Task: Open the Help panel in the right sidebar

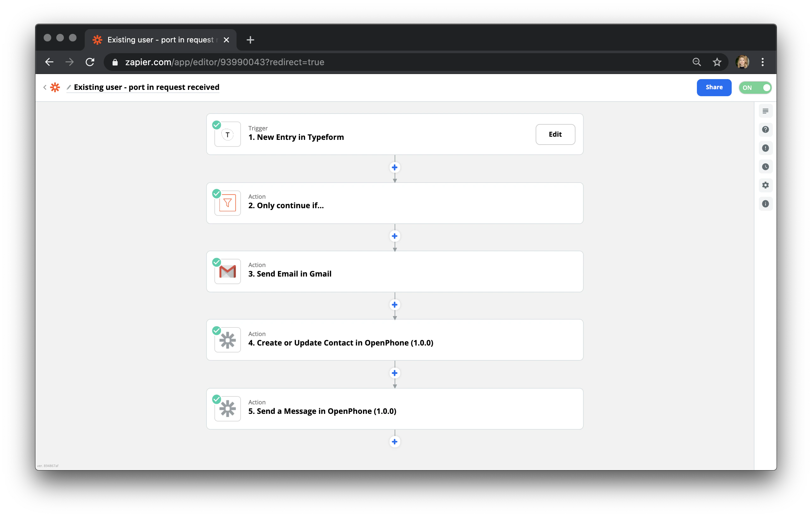Action: click(x=766, y=130)
